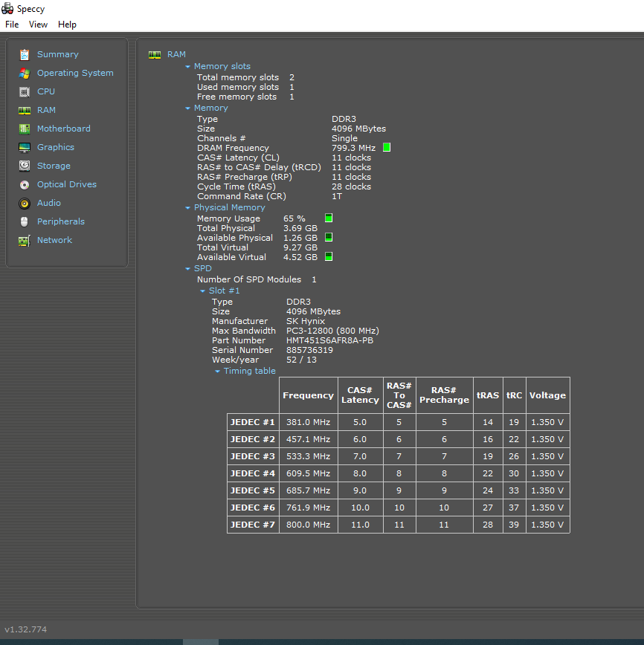
Task: Open the Help menu
Action: [x=67, y=25]
